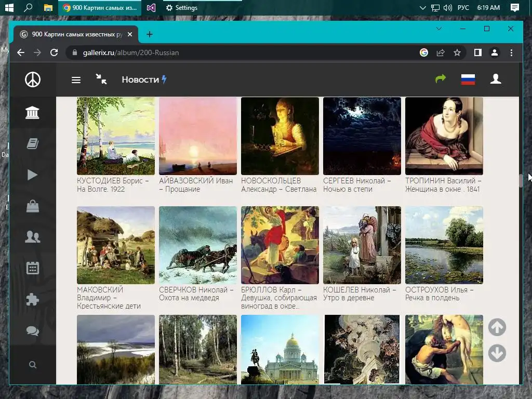This screenshot has width=532, height=399.
Task: Open the museum building icon in sidebar
Action: coord(33,112)
